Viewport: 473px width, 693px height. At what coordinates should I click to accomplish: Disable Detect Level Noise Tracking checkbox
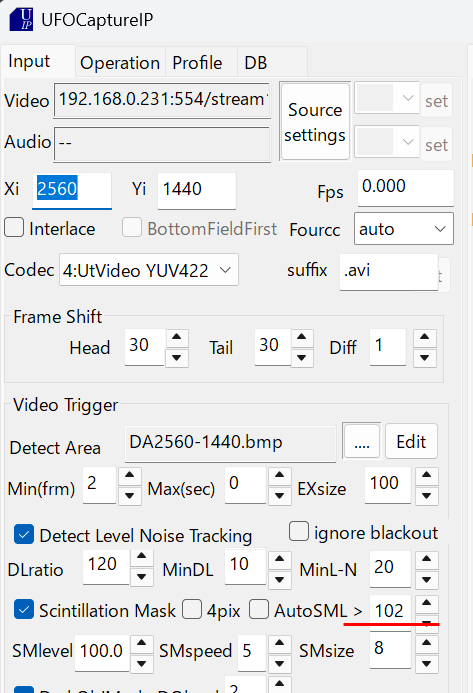[x=24, y=535]
